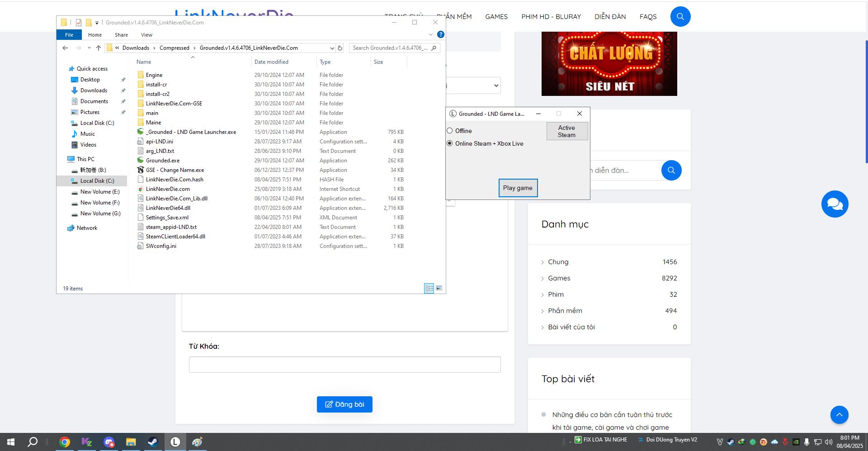
Task: Expand the Explorer ribbon chevron
Action: (x=430, y=34)
